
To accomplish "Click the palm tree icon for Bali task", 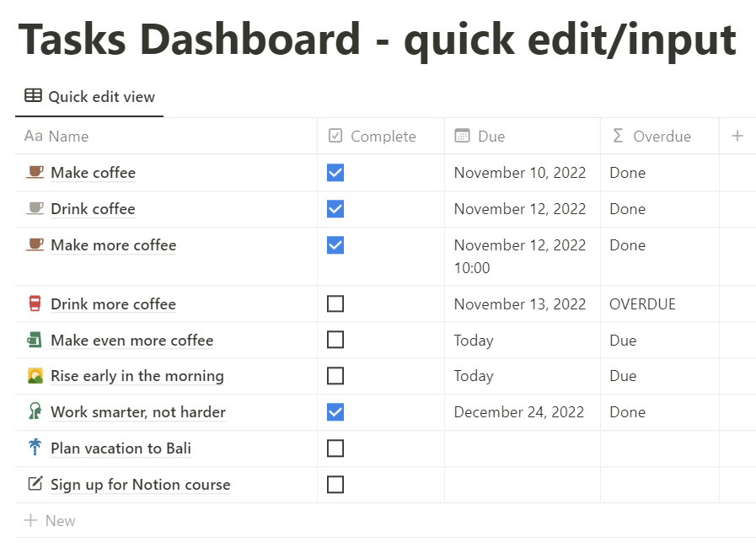I will [35, 448].
